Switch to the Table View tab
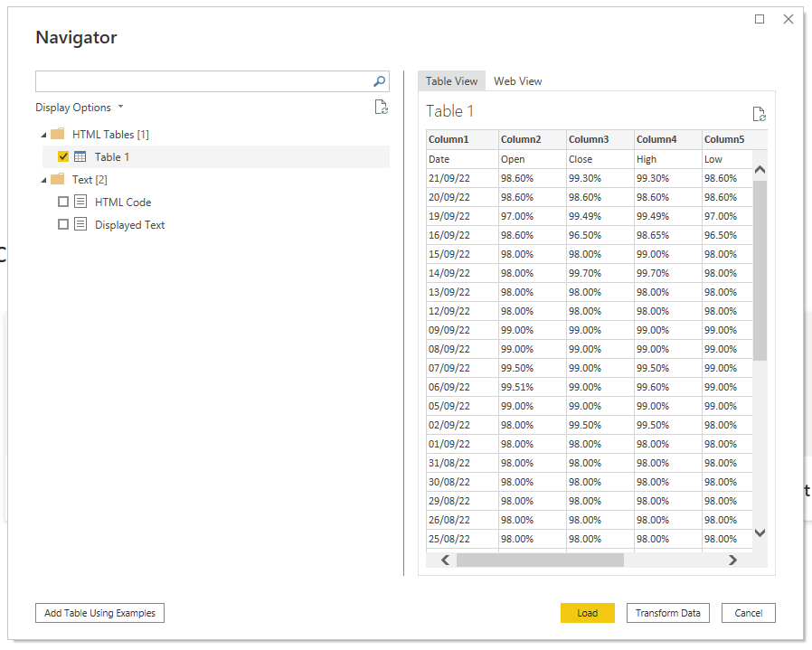Screen dimensions: 812x650 (451, 81)
